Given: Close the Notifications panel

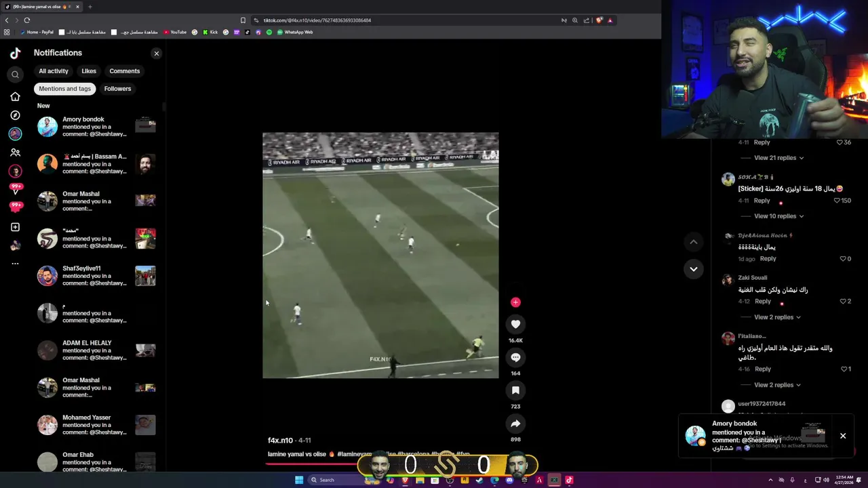Looking at the screenshot, I should point(157,53).
